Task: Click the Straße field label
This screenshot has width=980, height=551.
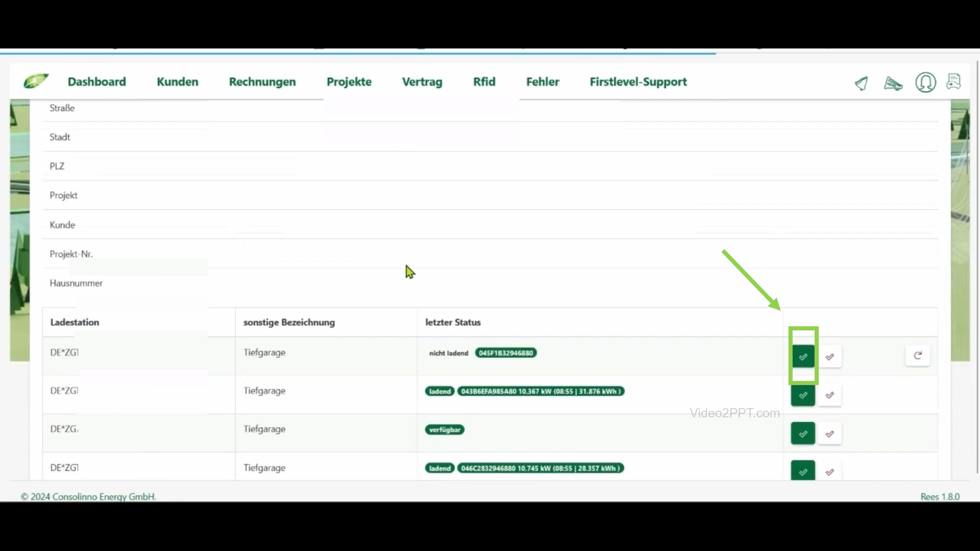Action: coord(62,108)
